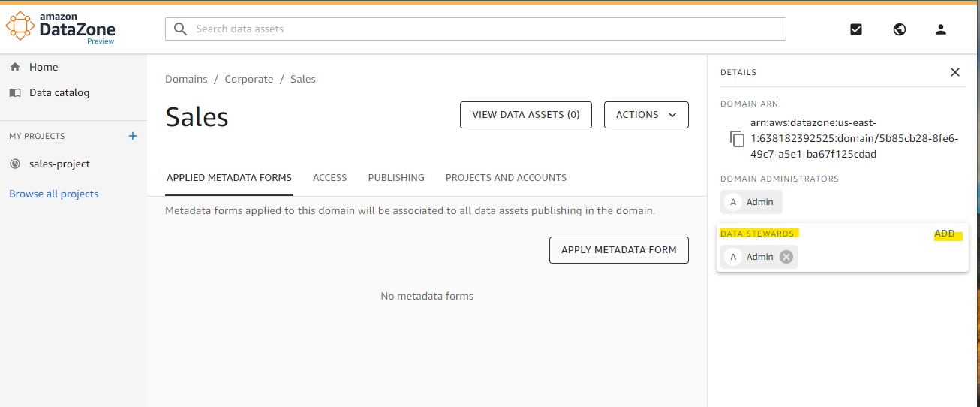Remove Admin from data stewards

pyautogui.click(x=786, y=257)
